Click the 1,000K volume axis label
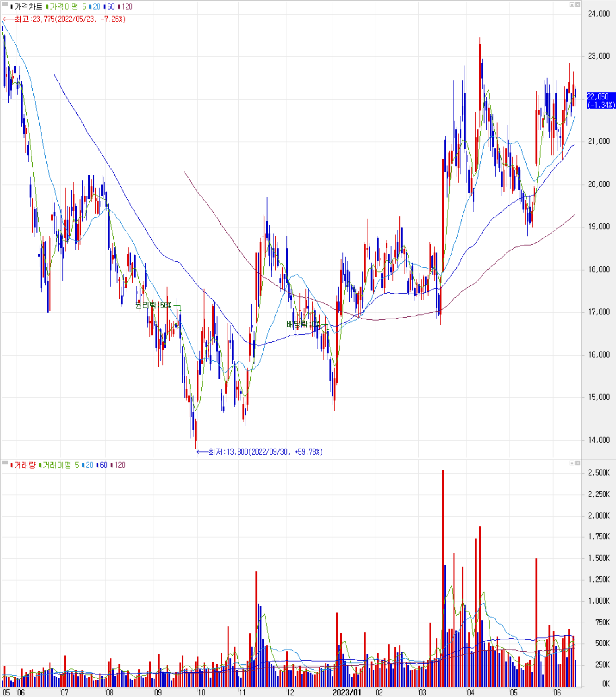The image size is (616, 697). [599, 601]
